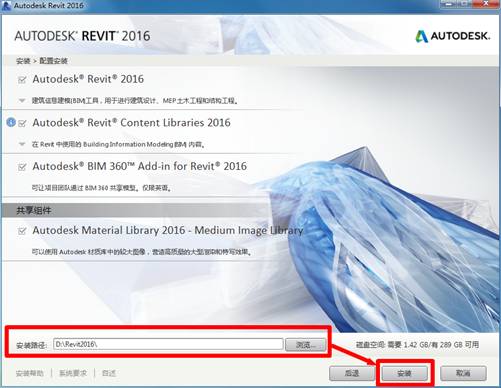Click the install path field showing D:\Revit2016\

click(168, 344)
